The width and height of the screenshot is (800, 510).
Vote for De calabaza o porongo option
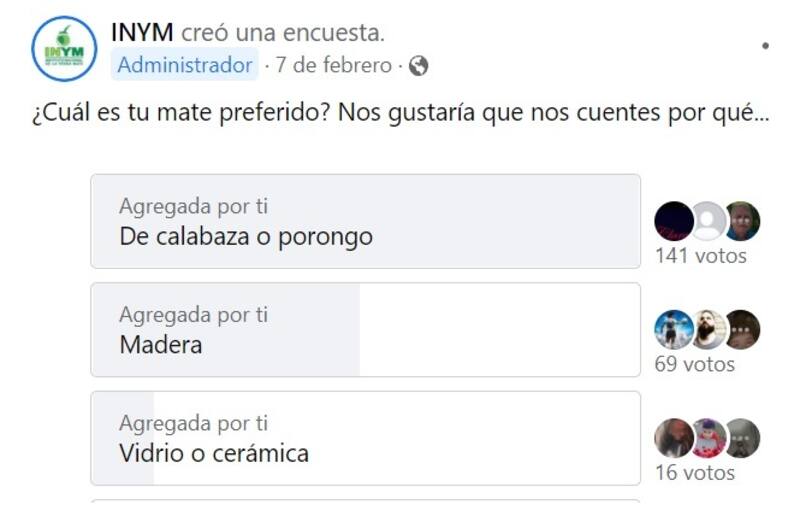pyautogui.click(x=365, y=221)
